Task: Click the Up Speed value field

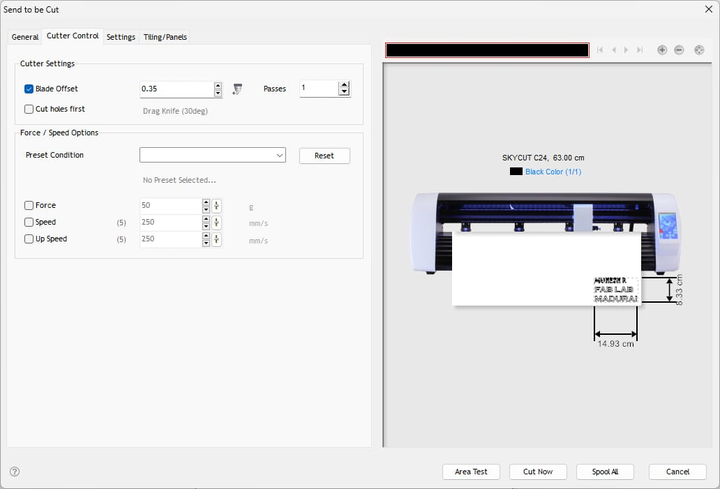Action: 171,239
